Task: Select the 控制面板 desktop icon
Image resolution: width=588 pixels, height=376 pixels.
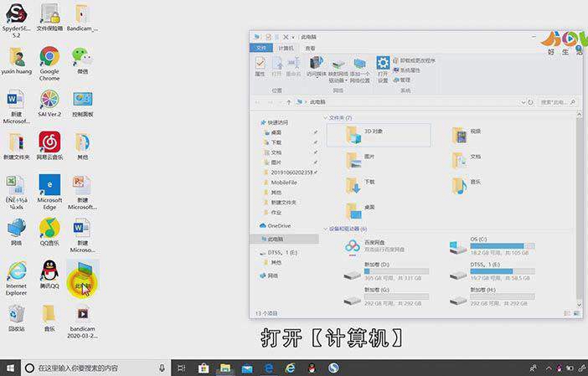Action: pos(82,103)
